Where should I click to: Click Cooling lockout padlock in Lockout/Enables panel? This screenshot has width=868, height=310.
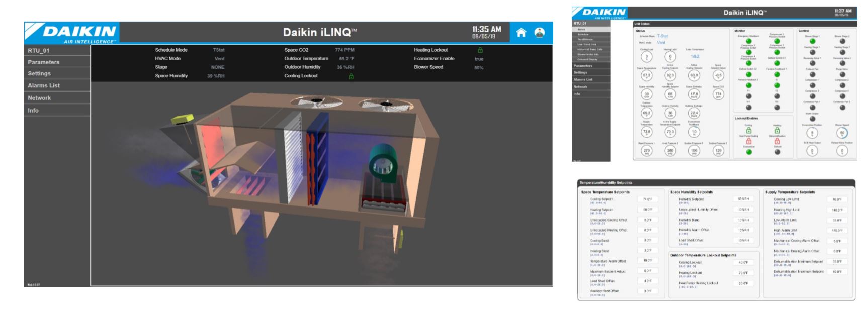coord(748,130)
